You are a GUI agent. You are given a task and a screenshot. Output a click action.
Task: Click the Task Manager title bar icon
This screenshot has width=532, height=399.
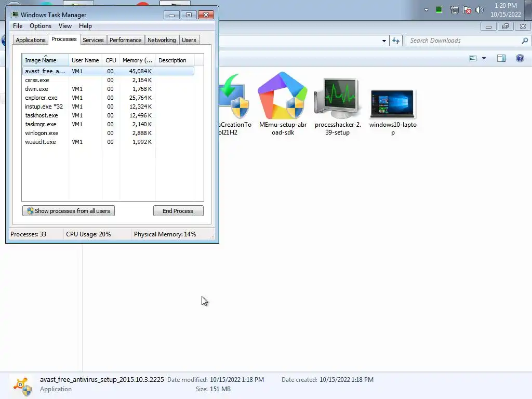(14, 15)
